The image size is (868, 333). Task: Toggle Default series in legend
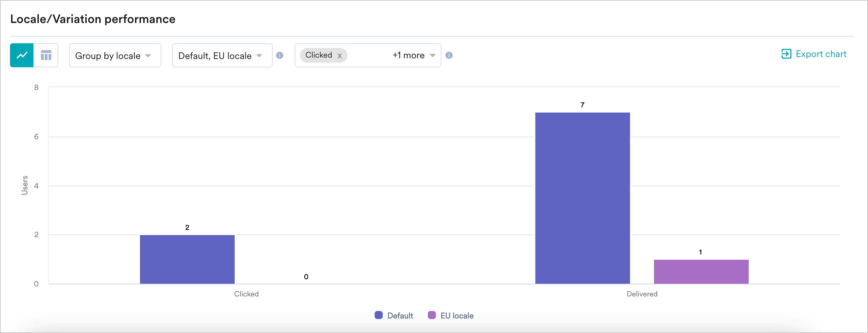click(400, 315)
